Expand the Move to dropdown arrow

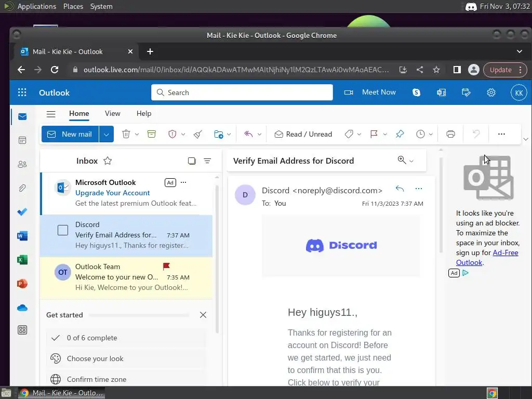click(229, 135)
